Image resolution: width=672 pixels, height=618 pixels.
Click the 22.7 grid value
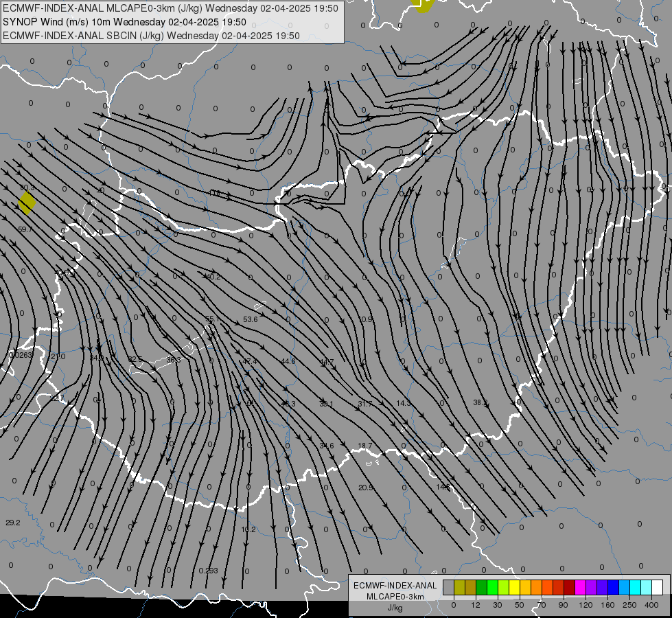coord(57,398)
